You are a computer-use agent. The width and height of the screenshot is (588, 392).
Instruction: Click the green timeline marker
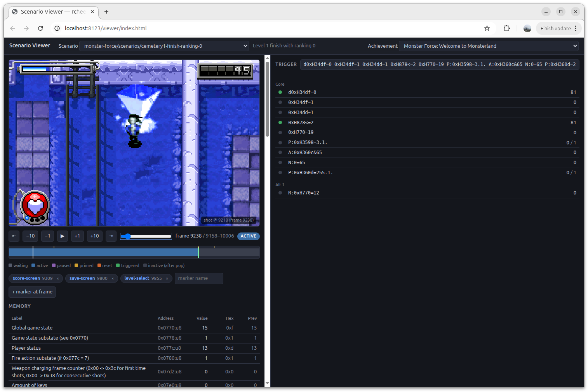(198, 252)
